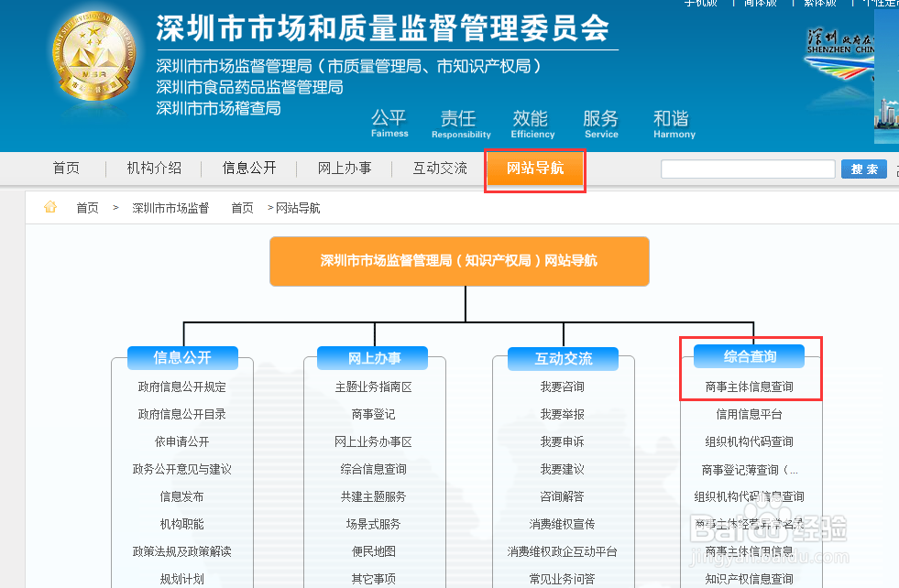Select the highlighted 网站导航 navigation item
The width and height of the screenshot is (899, 588).
(534, 169)
